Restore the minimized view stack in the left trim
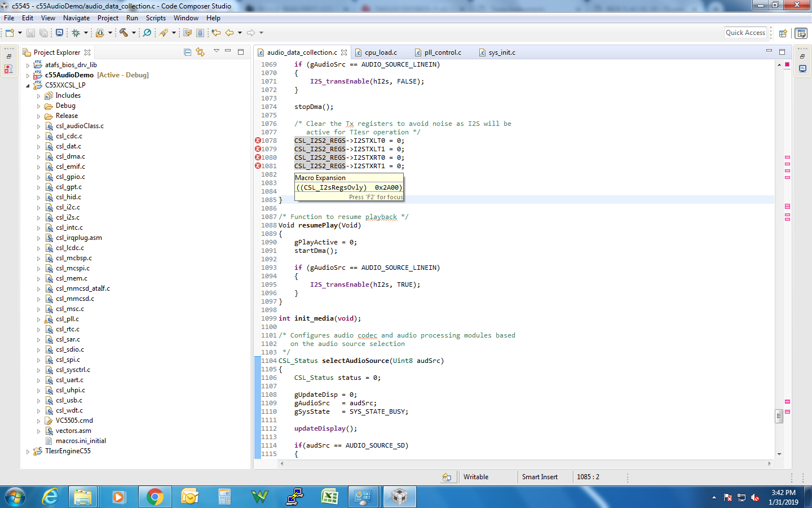The height and width of the screenshot is (508, 812). point(9,56)
